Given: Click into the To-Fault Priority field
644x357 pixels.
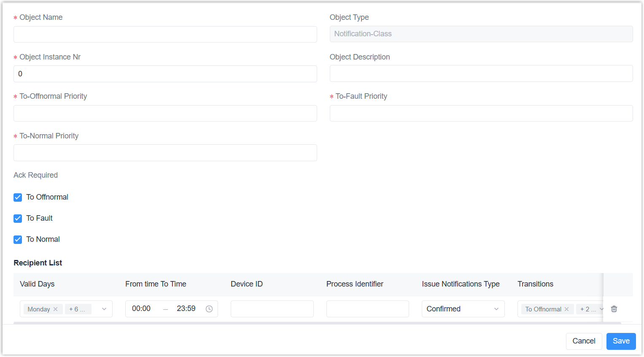Looking at the screenshot, I should point(481,113).
